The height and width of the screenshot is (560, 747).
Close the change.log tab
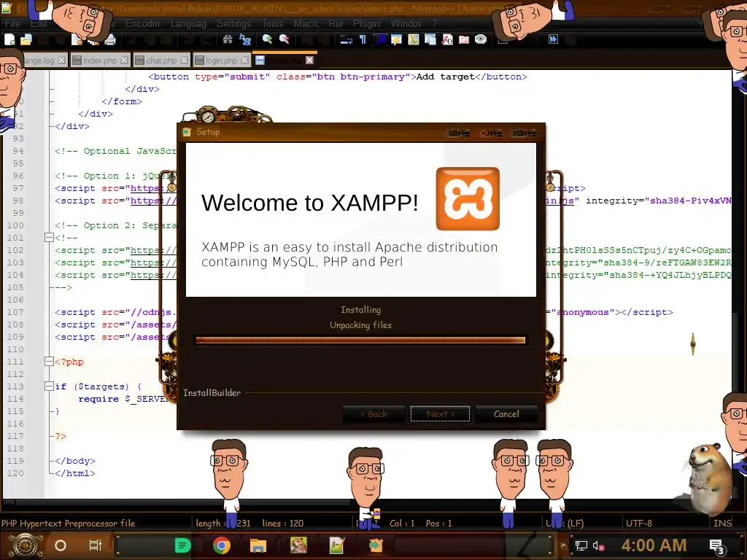pos(61,61)
